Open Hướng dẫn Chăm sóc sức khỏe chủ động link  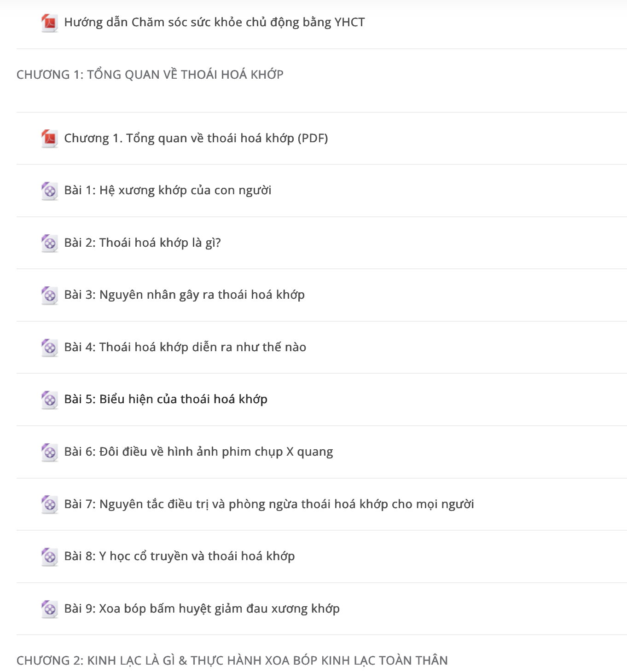[x=215, y=23]
